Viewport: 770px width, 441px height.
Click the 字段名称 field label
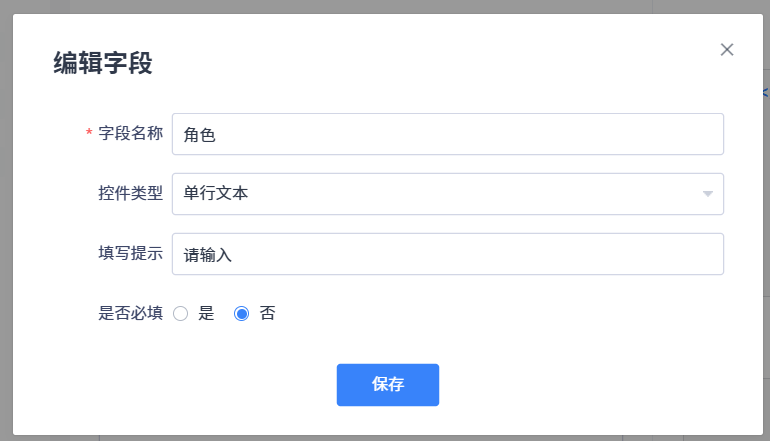pos(130,134)
